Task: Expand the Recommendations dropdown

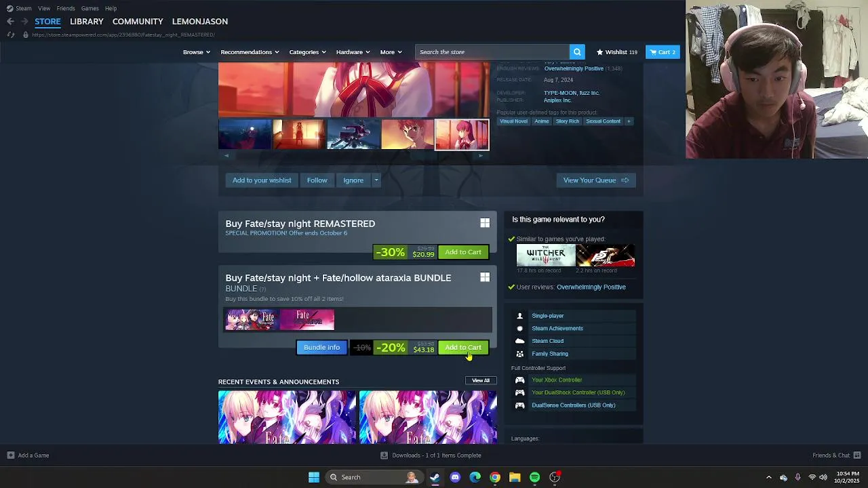Action: 250,52
